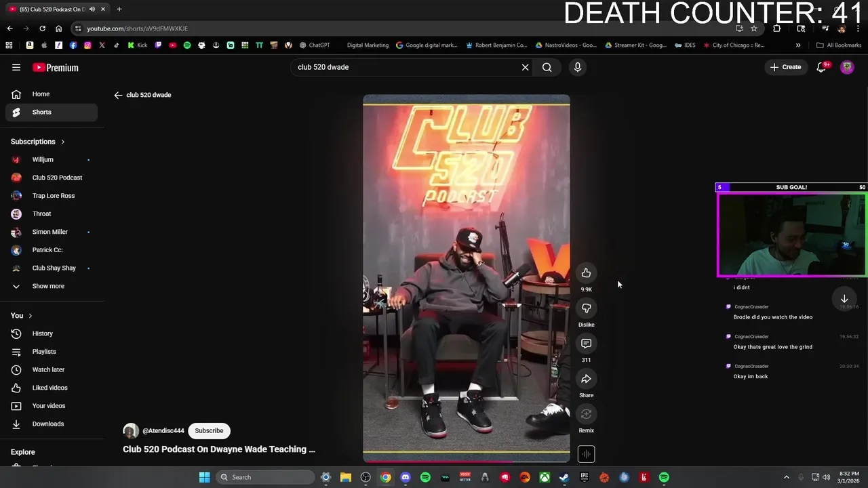
Task: Open History in the sidebar
Action: click(52, 333)
